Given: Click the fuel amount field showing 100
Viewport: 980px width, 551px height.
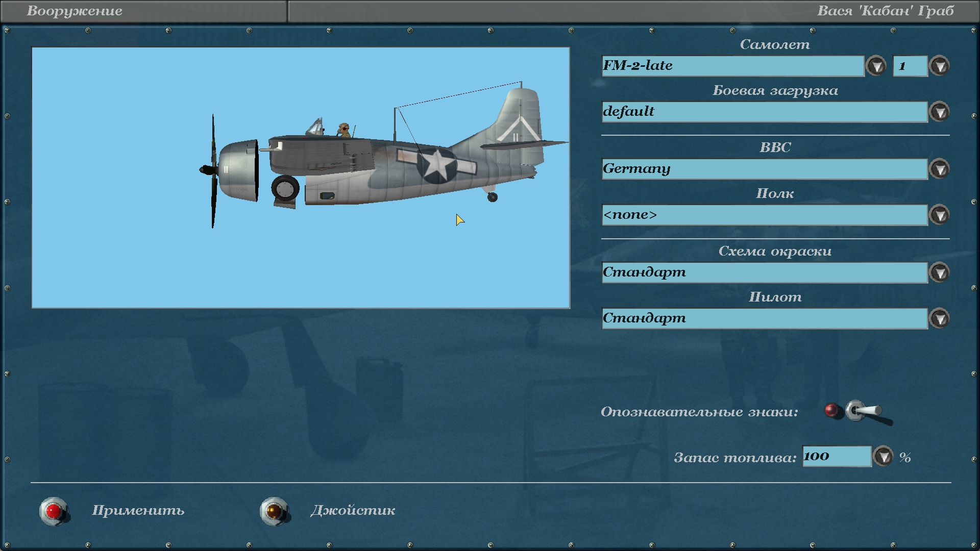Looking at the screenshot, I should pos(836,457).
